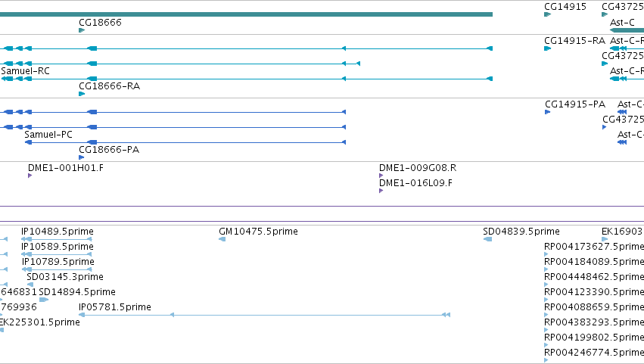The height and width of the screenshot is (364, 644).
Task: Select the RP004448462.5prime label
Action: coord(594,277)
